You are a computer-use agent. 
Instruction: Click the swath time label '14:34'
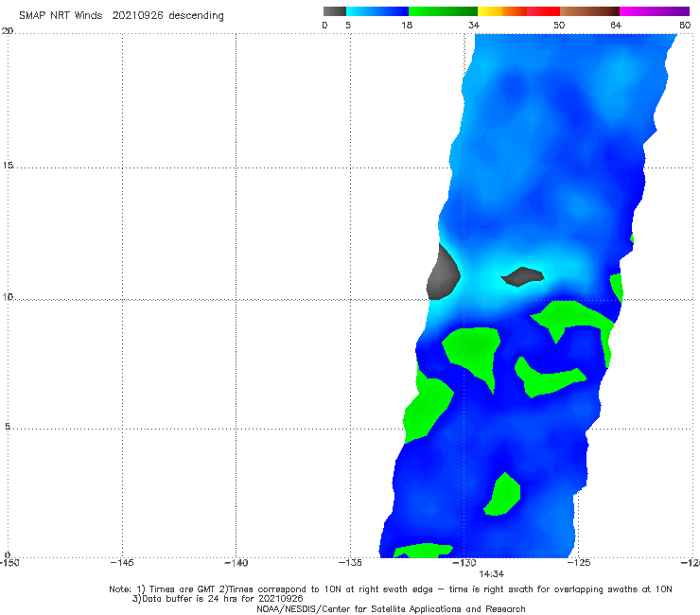[492, 574]
